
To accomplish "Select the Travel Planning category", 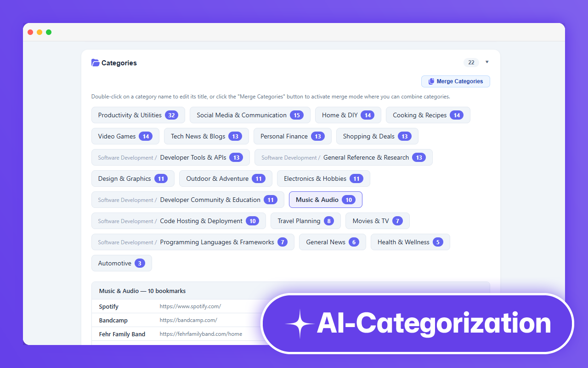I will tap(305, 221).
